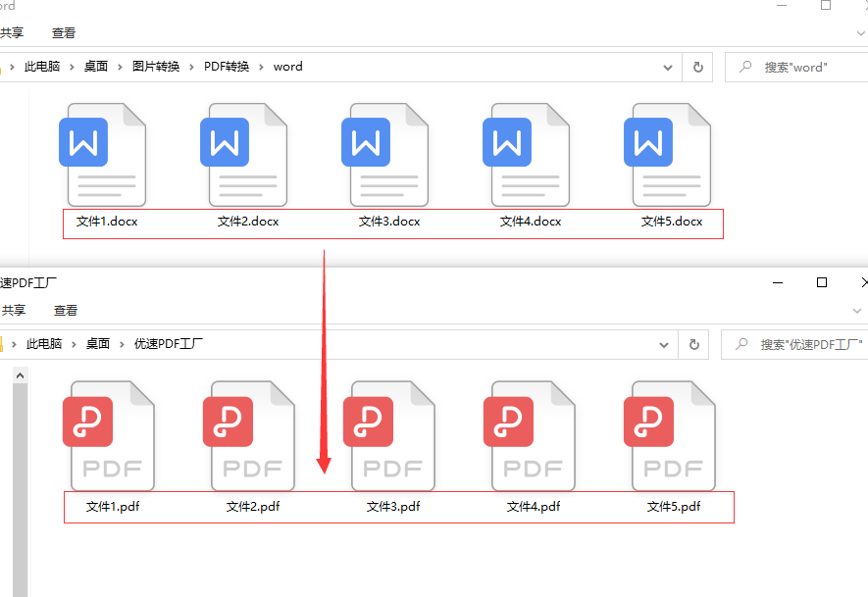The height and width of the screenshot is (597, 868).
Task: Expand the breadcrumb dropdown arrow in word window
Action: click(667, 67)
